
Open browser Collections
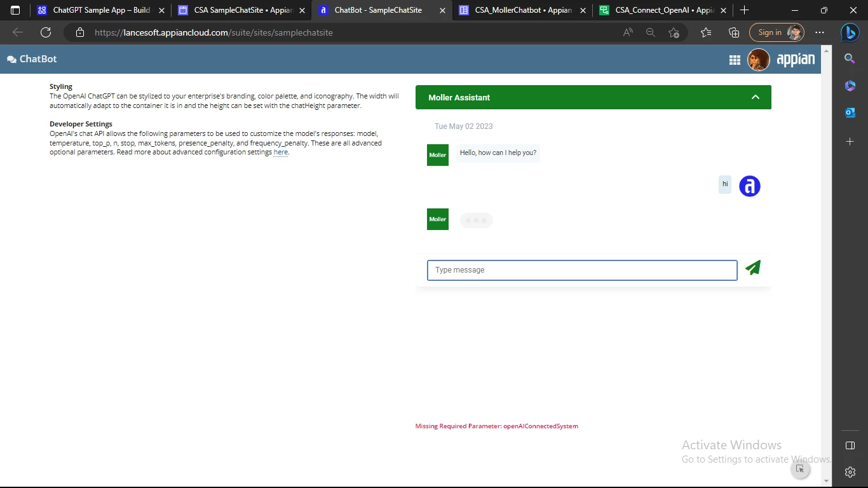(x=734, y=32)
